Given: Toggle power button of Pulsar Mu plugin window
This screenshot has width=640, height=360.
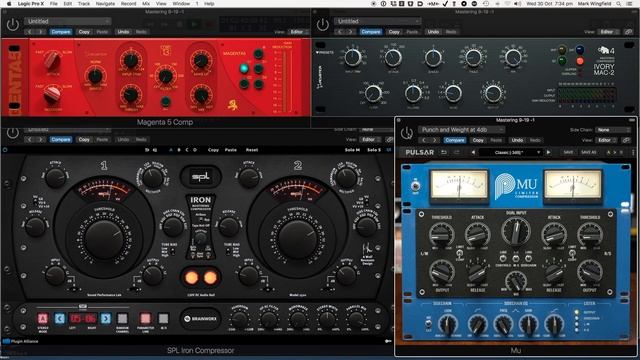Looking at the screenshot, I should pyautogui.click(x=407, y=133).
